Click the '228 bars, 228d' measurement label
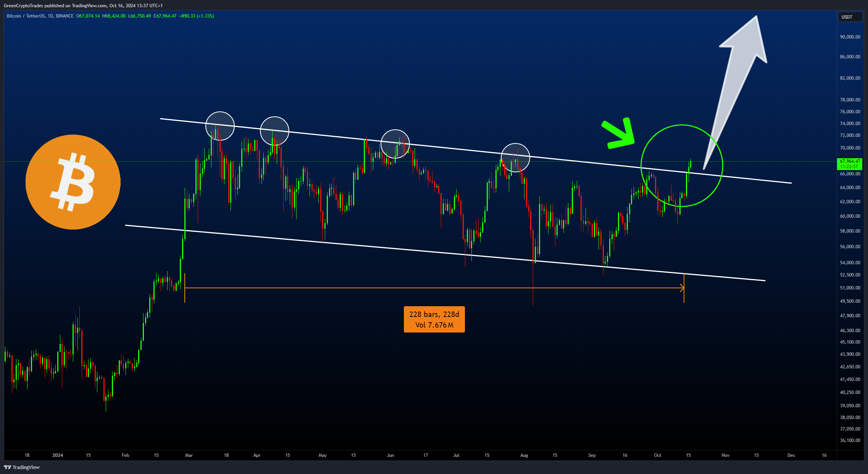868x474 pixels. 434,314
